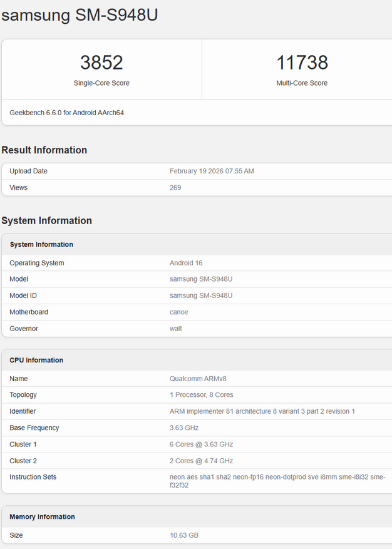Image resolution: width=392 pixels, height=549 pixels.
Task: Click the Topology value 1 Processor, 8 Cores
Action: (x=202, y=395)
